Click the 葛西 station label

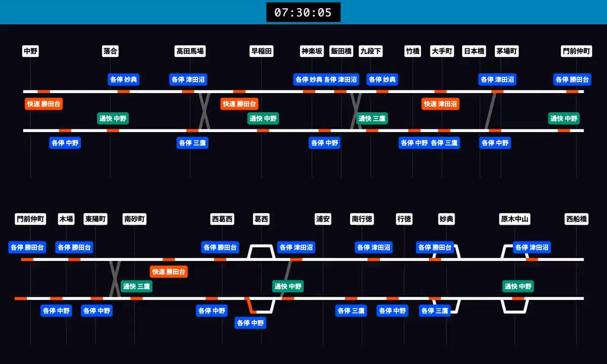[x=261, y=219]
